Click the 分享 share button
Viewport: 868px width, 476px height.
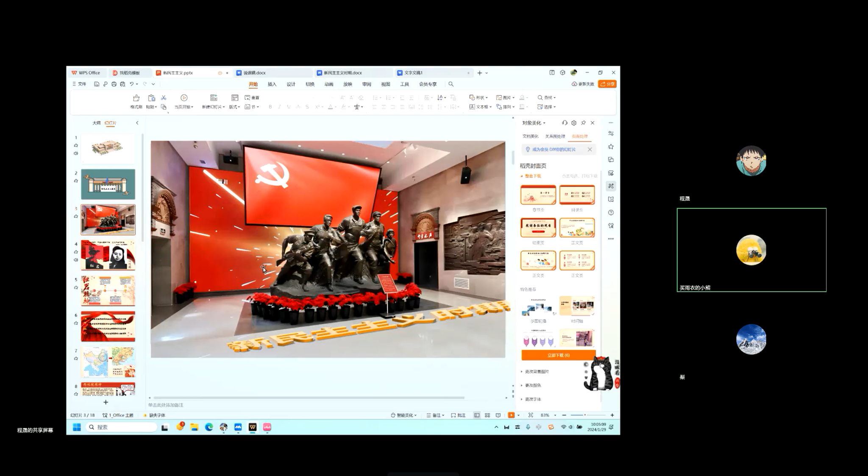(x=607, y=84)
